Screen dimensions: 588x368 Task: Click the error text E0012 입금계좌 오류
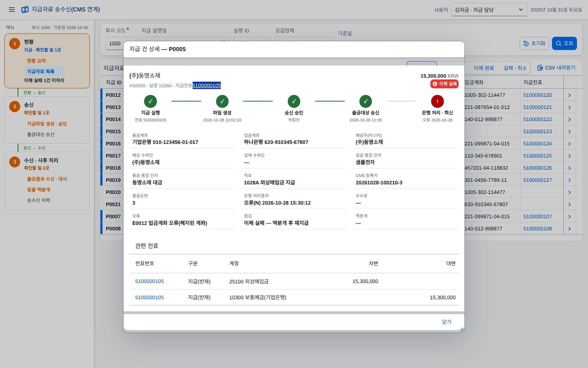point(169,223)
